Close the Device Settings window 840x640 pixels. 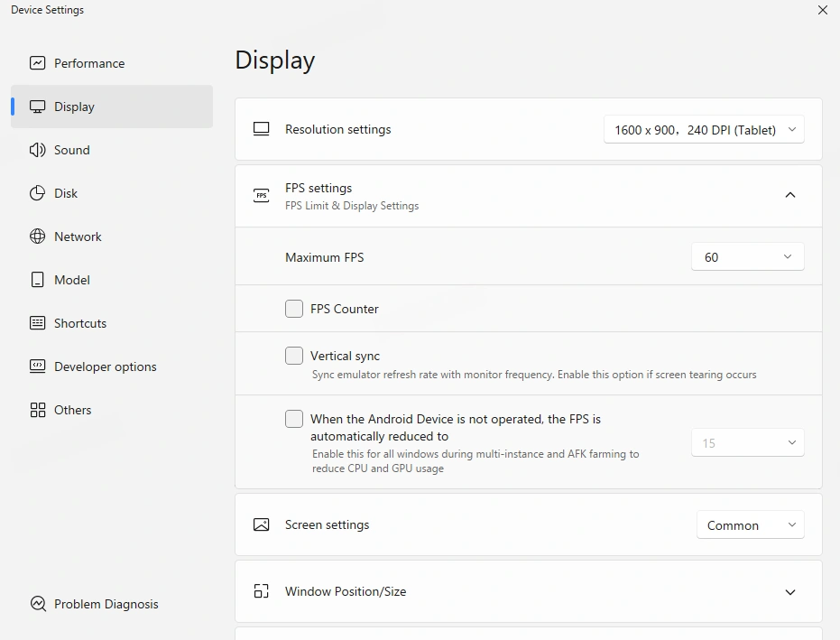823,10
